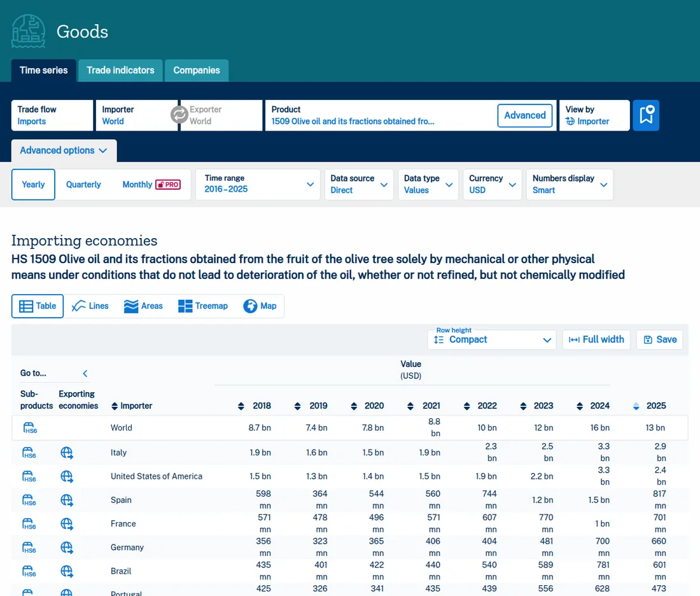
Task: Select Yearly frequency option
Action: pos(33,185)
